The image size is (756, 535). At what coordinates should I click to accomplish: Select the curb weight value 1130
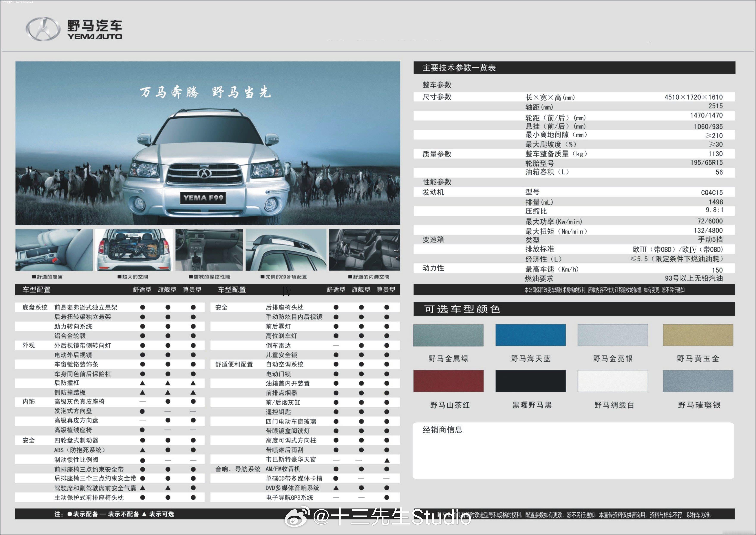point(715,154)
